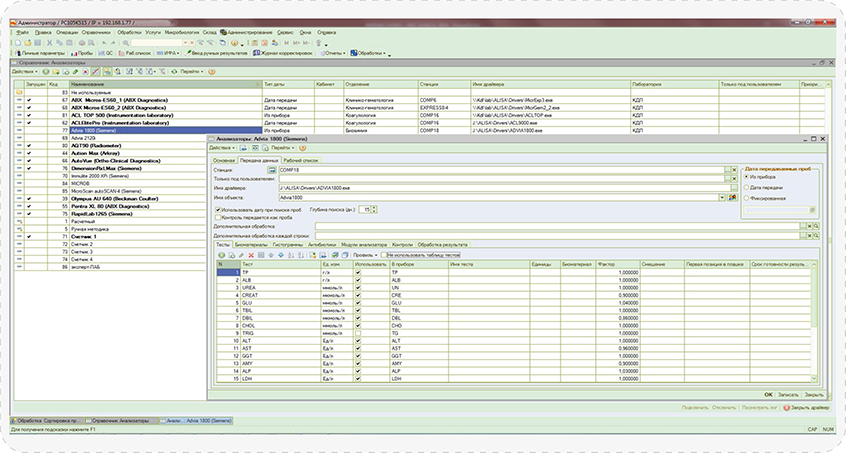Click the open folder icon in the main toolbar
Viewport: 846px width, 453px height.
point(28,43)
